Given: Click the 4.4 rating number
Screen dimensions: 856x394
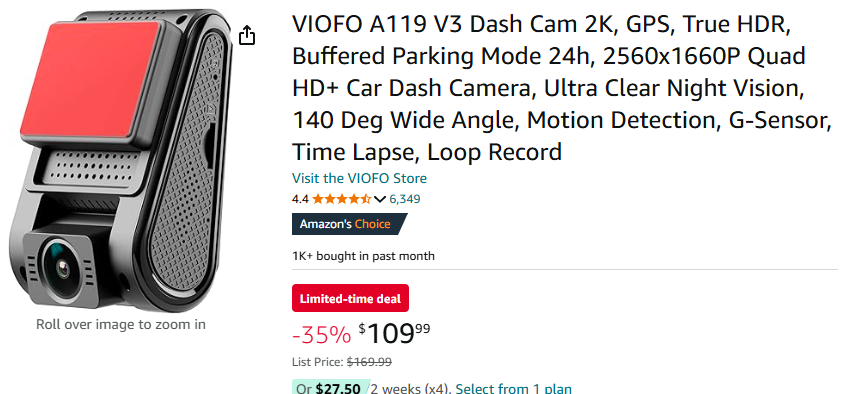Looking at the screenshot, I should [300, 199].
